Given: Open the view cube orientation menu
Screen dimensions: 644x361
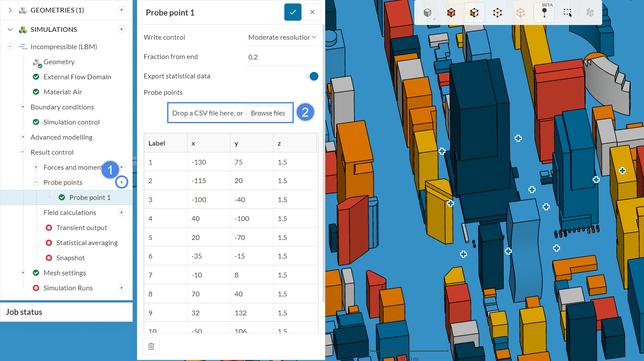Looking at the screenshot, I should 427,13.
